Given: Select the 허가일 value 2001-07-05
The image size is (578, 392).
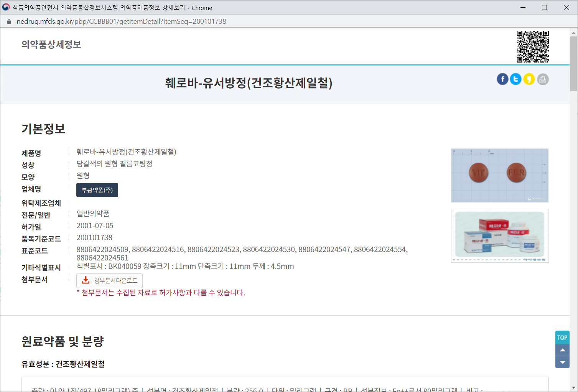Looking at the screenshot, I should pos(95,226).
